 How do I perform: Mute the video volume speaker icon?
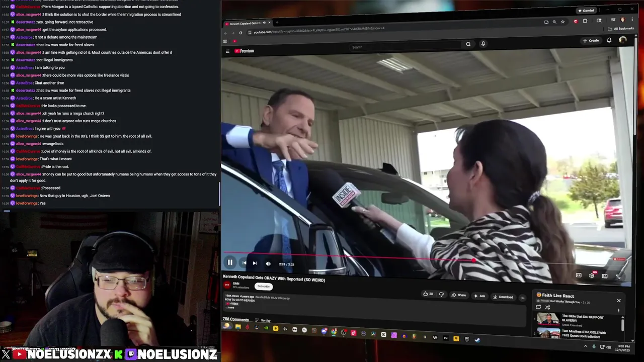point(268,263)
